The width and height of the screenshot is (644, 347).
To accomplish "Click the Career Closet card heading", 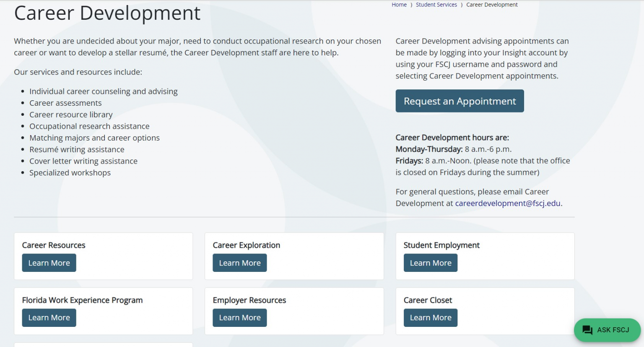I will (427, 300).
